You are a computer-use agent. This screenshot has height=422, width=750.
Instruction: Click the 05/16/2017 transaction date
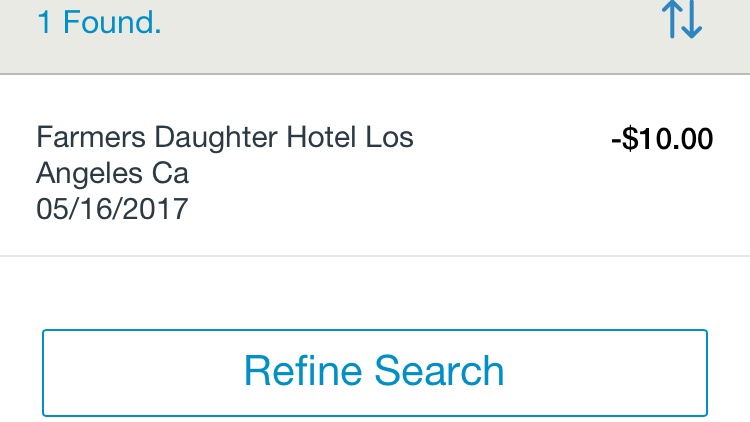[112, 209]
